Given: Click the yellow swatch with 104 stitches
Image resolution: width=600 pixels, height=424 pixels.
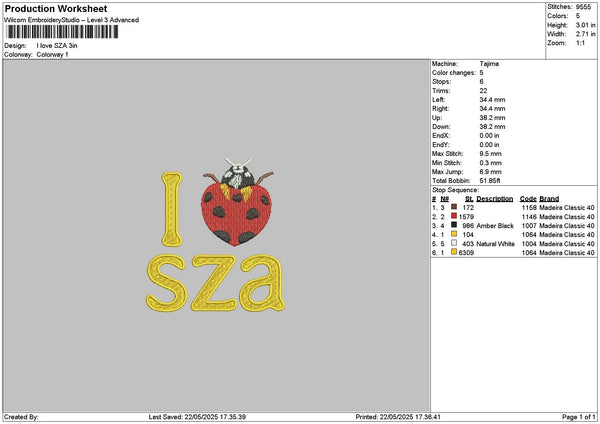Looking at the screenshot, I should pyautogui.click(x=454, y=234).
